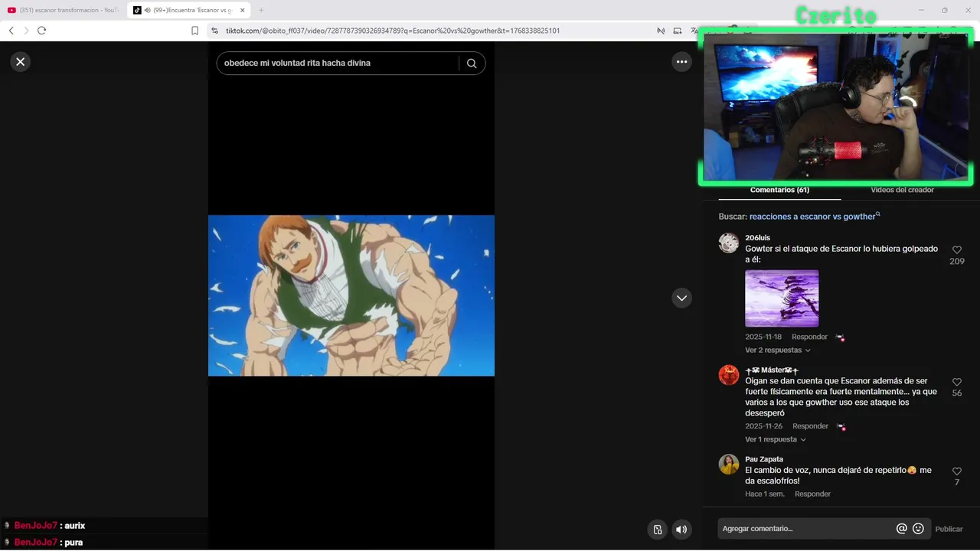
Task: Go to next video with down chevron
Action: pyautogui.click(x=681, y=298)
